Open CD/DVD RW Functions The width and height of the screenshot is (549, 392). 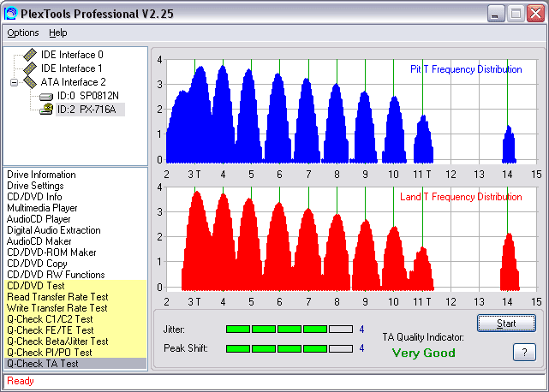(x=56, y=275)
